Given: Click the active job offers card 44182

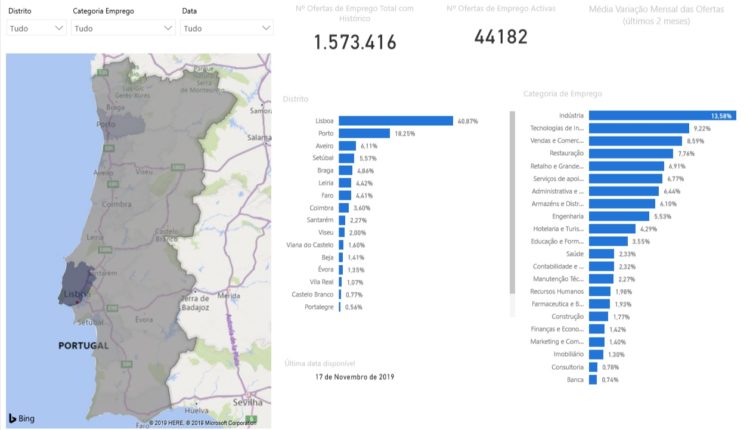Looking at the screenshot, I should tap(501, 37).
